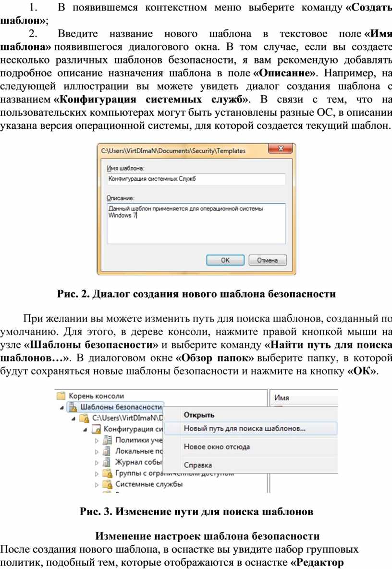392x569 pixels.
Task: Click inside the Описание text area
Action: [196, 223]
